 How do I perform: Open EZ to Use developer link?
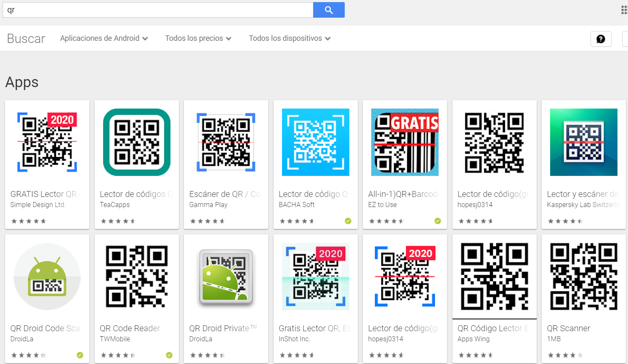(x=382, y=205)
